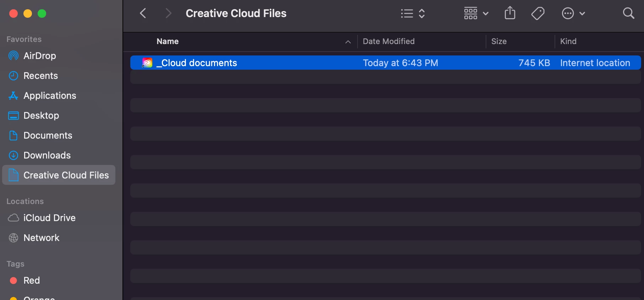The height and width of the screenshot is (300, 644).
Task: Click the iCloud Drive cloud icon
Action: pyautogui.click(x=13, y=218)
